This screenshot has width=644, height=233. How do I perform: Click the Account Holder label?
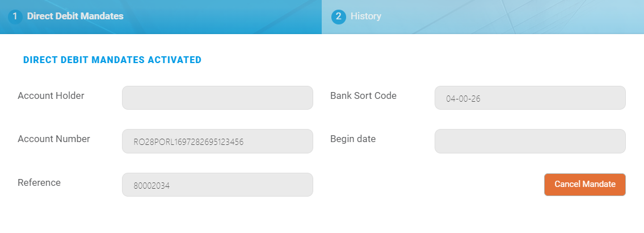tap(51, 96)
